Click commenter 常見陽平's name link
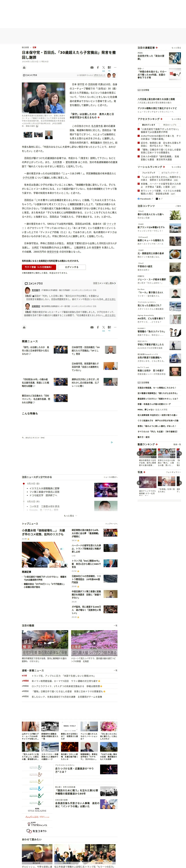This screenshot has height=868, width=186. pos(36,290)
